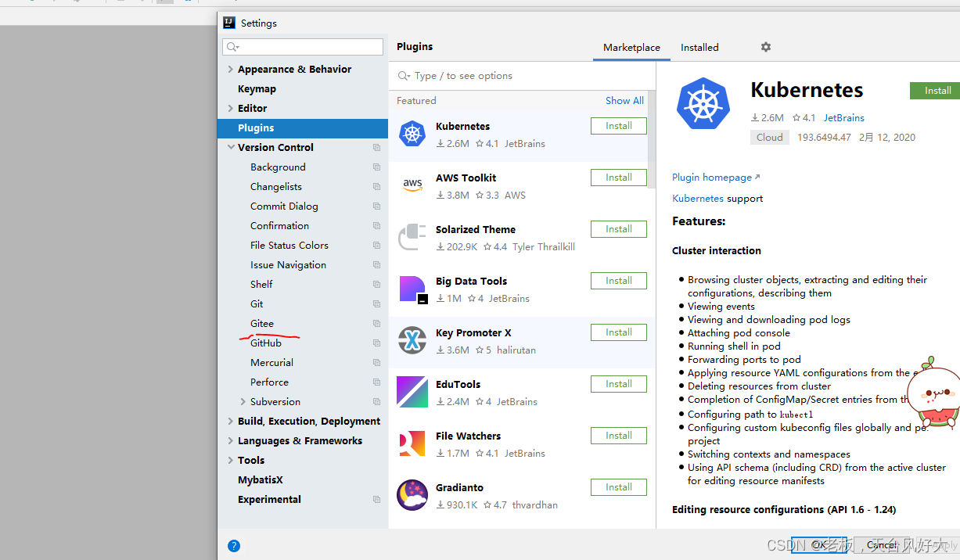Click the Kubernetes plugin icon in list
Image resolution: width=960 pixels, height=560 pixels.
[412, 134]
